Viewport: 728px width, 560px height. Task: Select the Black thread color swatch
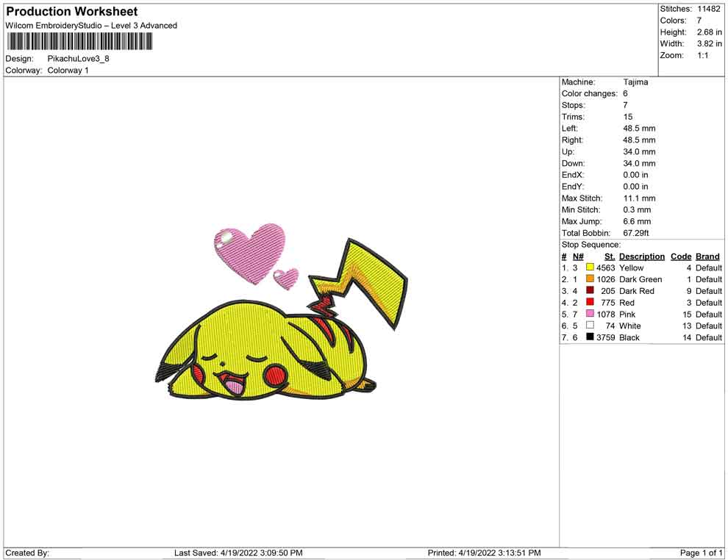pyautogui.click(x=590, y=337)
